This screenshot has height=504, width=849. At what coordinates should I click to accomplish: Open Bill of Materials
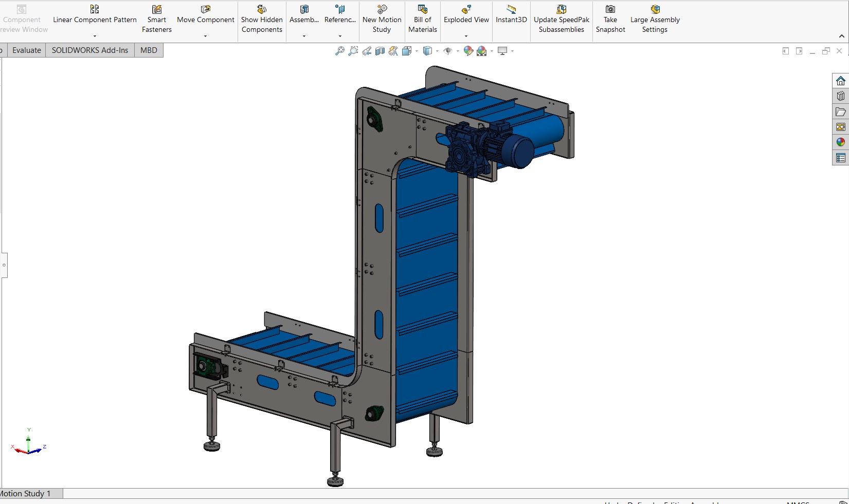point(423,19)
